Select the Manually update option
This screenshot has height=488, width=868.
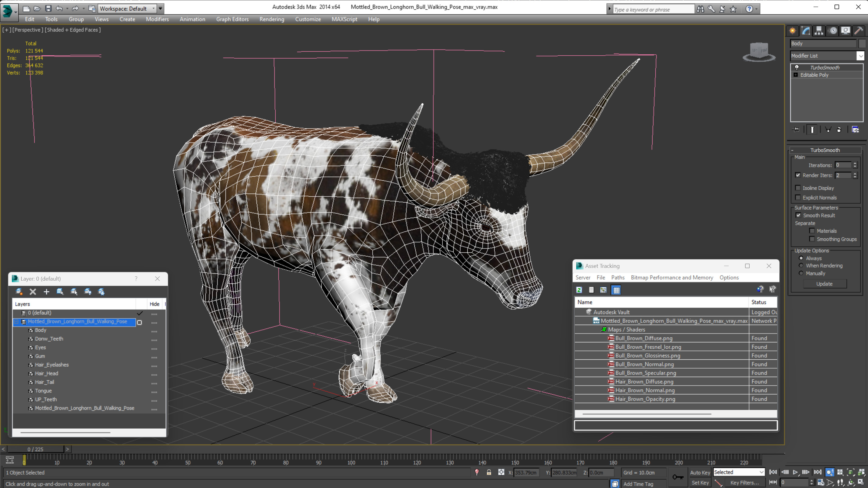(801, 273)
